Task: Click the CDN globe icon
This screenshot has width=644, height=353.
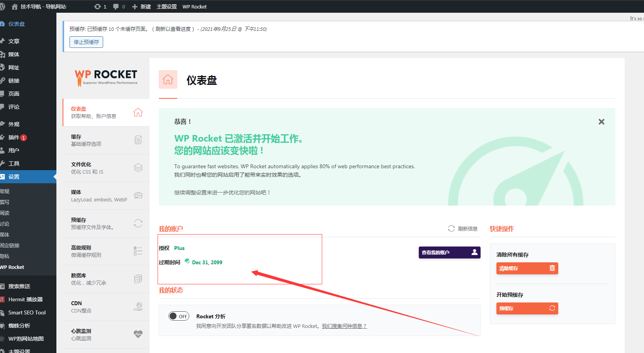Action: pyautogui.click(x=138, y=307)
